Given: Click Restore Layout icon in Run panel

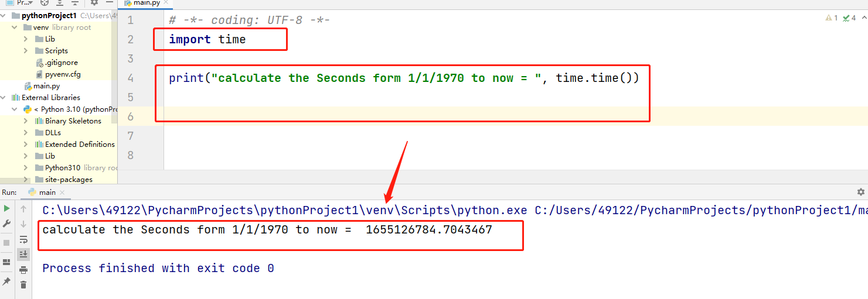Looking at the screenshot, I should 6,262.
